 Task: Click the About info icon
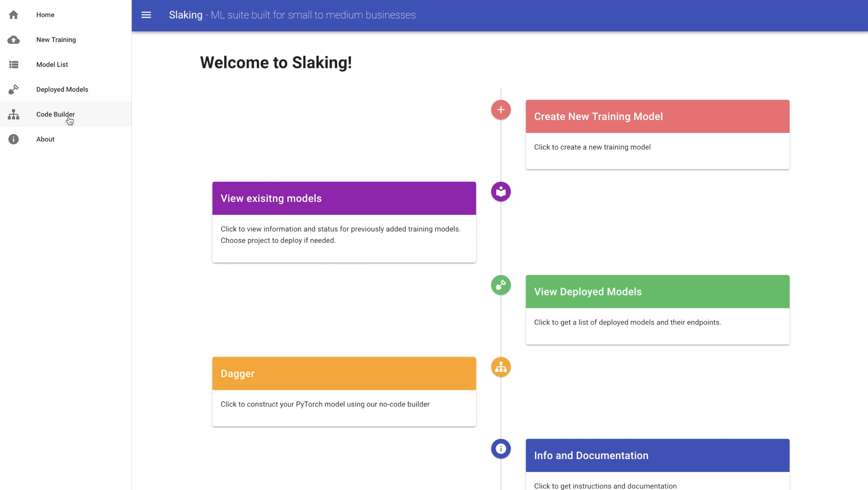[14, 139]
